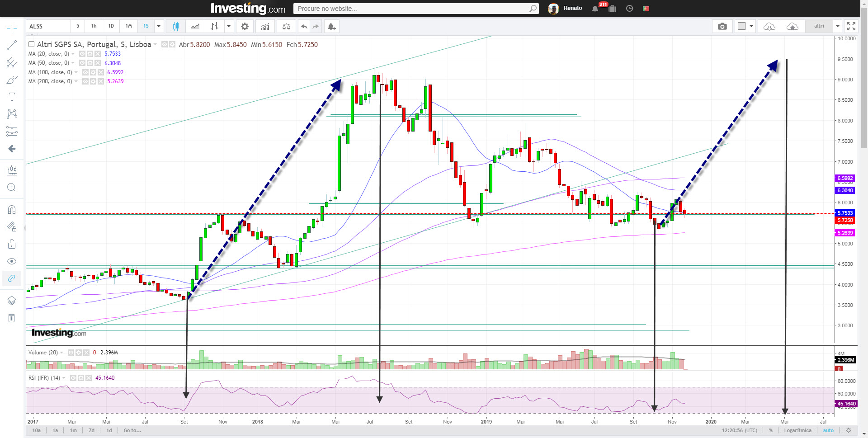Set time range to 10a
The height and width of the screenshot is (438, 868).
pos(37,430)
